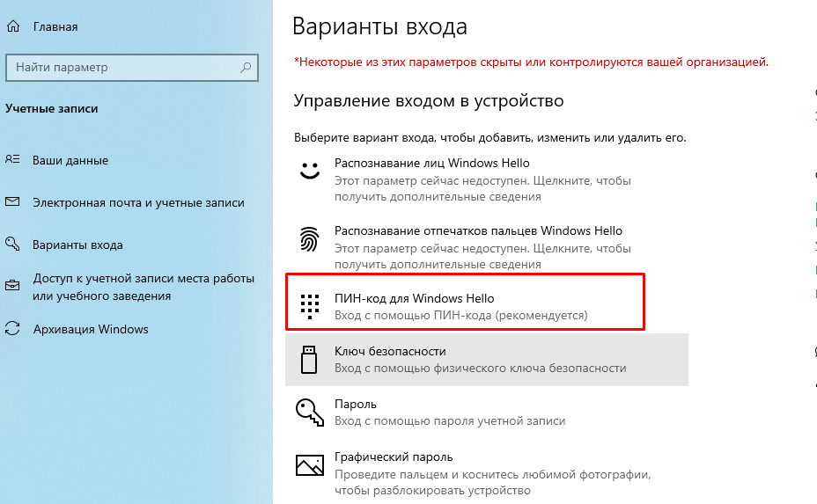This screenshot has height=504, width=817.
Task: Click the Ваши данные person icon
Action: pyautogui.click(x=12, y=160)
